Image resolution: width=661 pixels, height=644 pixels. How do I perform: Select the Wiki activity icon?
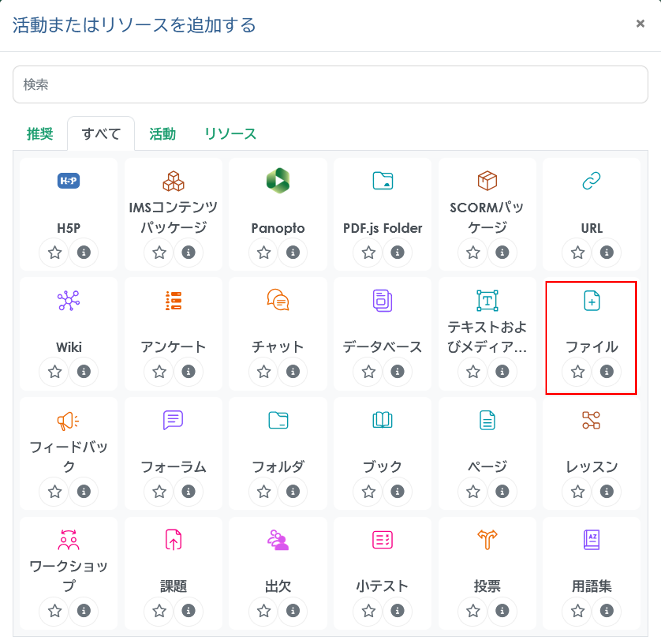pyautogui.click(x=69, y=300)
